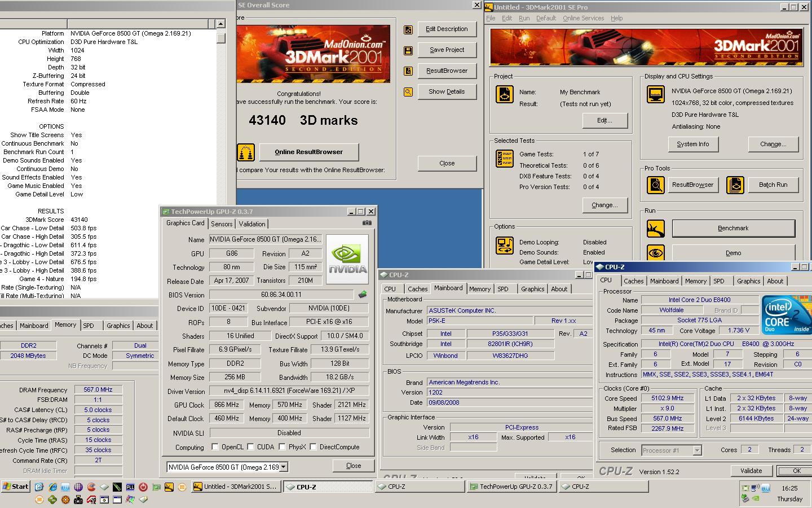Click Change button under Selected Tests

604,205
